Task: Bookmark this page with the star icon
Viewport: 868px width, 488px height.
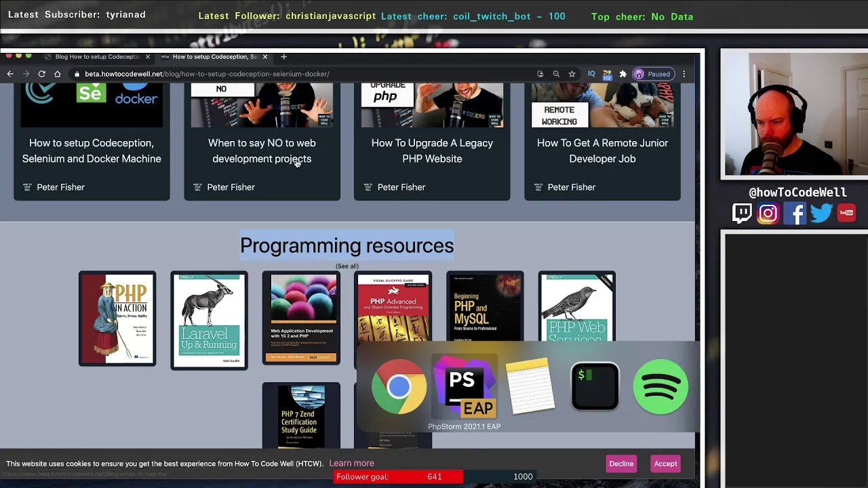Action: (x=572, y=74)
